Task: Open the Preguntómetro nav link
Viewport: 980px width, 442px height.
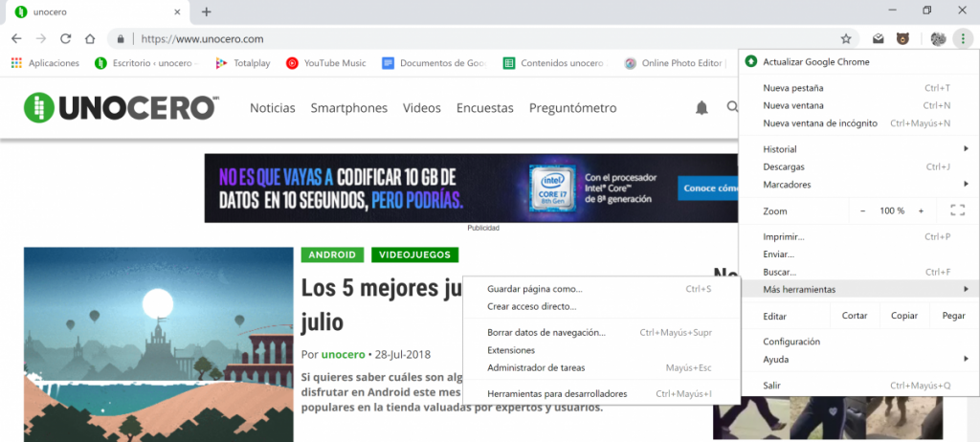Action: coord(572,108)
